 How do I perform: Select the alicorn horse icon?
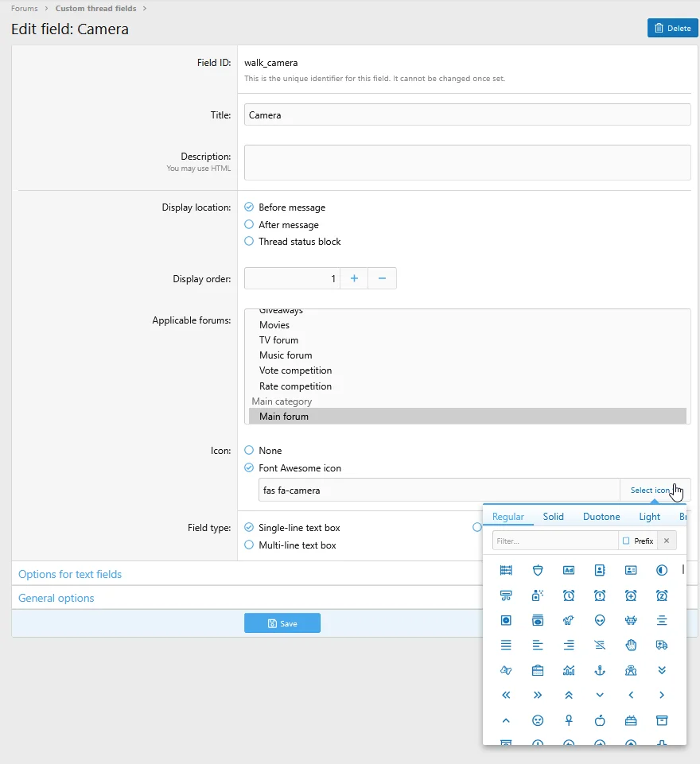pos(569,620)
